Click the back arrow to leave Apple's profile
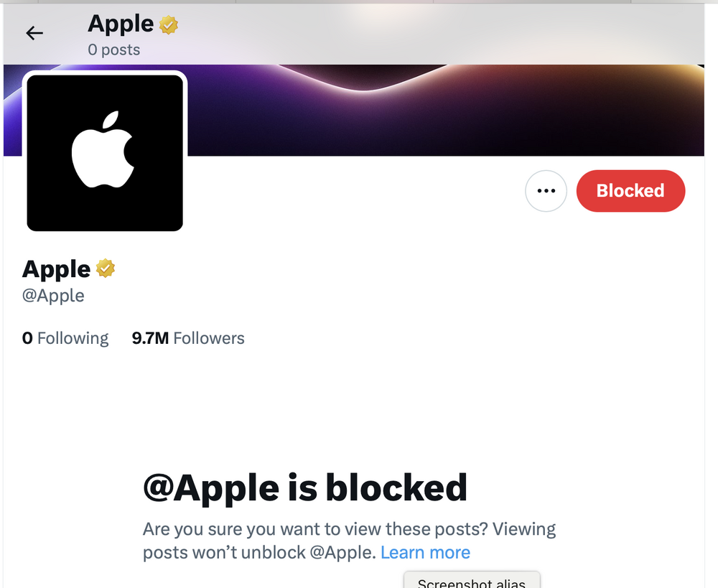The image size is (718, 588). pyautogui.click(x=34, y=33)
